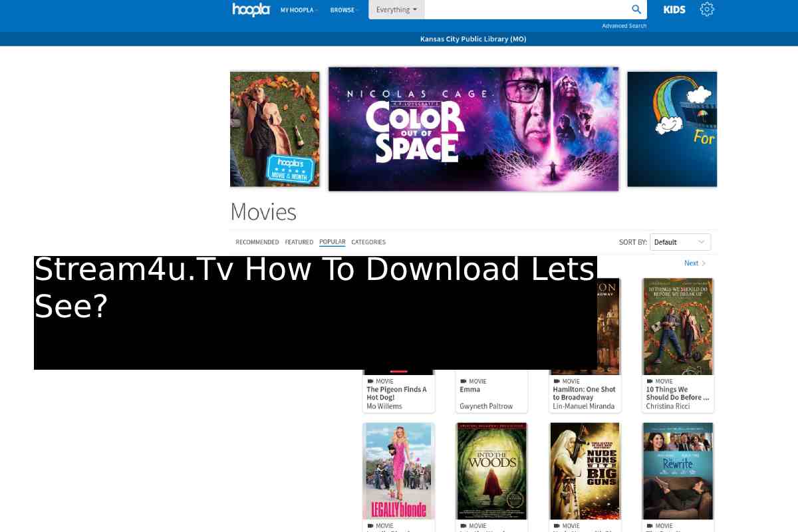This screenshot has width=798, height=532.
Task: Open the Advanced Search link
Action: pyautogui.click(x=624, y=26)
